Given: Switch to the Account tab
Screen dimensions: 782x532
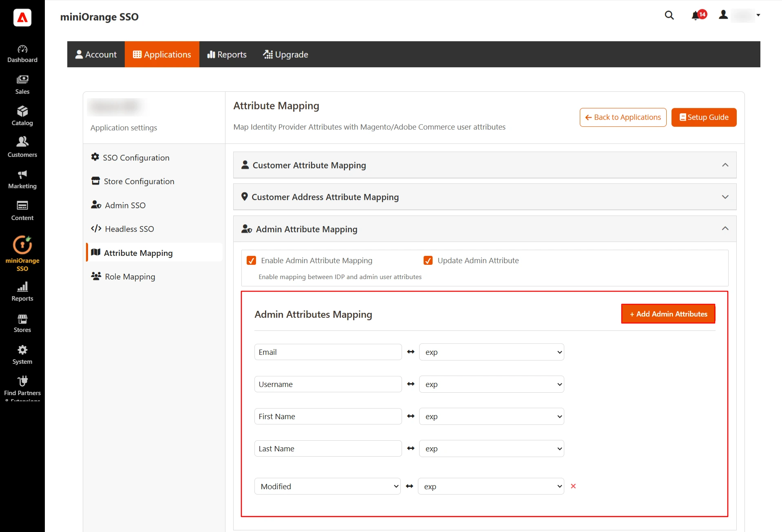Looking at the screenshot, I should coord(96,54).
